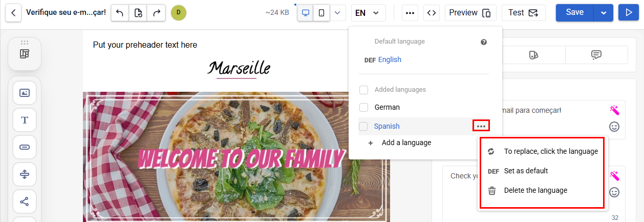Switch to mobile view icon
The image size is (644, 222).
[x=321, y=13]
